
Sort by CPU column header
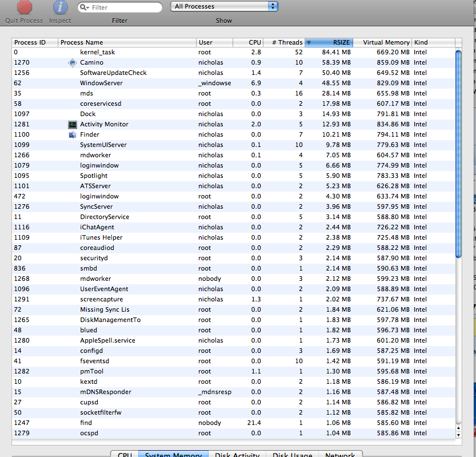tap(248, 42)
